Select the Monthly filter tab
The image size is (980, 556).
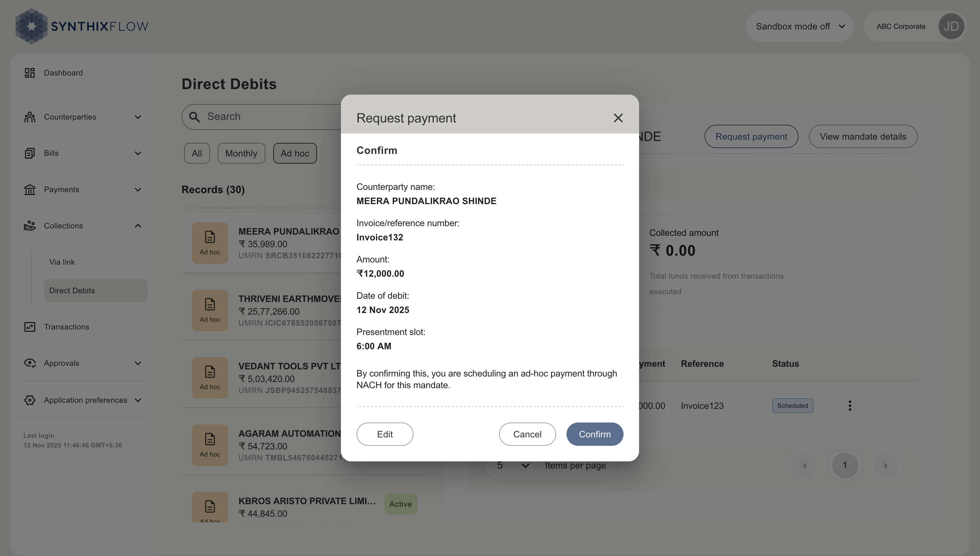pyautogui.click(x=241, y=153)
